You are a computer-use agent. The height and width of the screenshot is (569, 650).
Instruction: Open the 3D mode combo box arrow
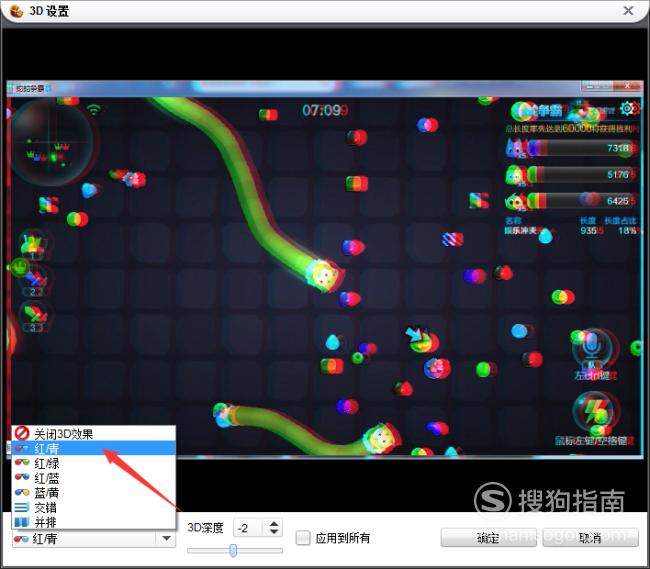click(x=166, y=538)
